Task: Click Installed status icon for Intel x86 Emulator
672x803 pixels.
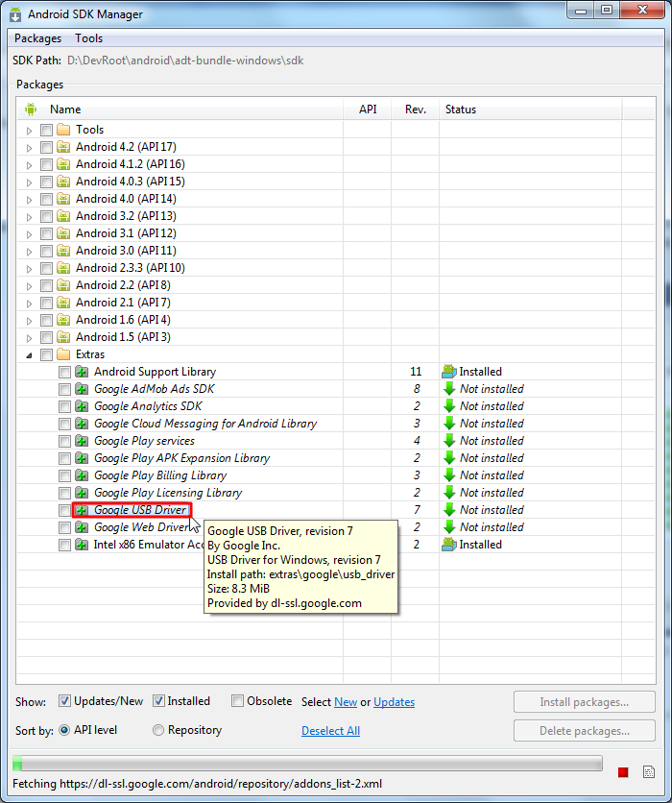Action: (449, 545)
